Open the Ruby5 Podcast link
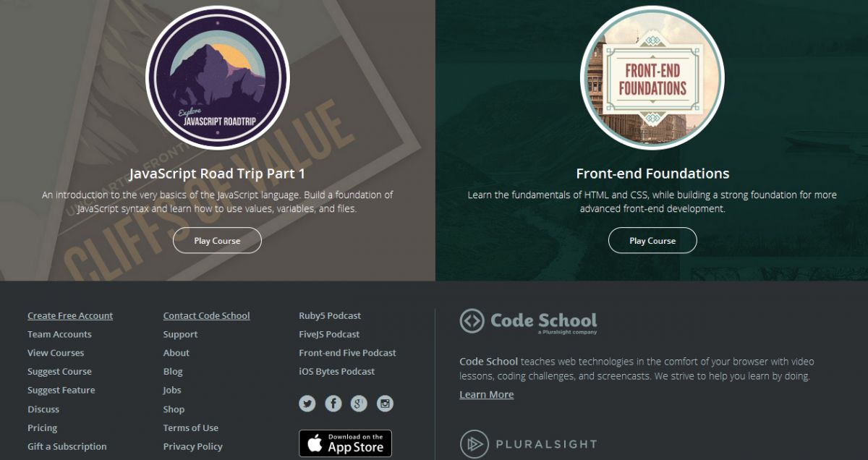This screenshot has height=460, width=868. [330, 315]
